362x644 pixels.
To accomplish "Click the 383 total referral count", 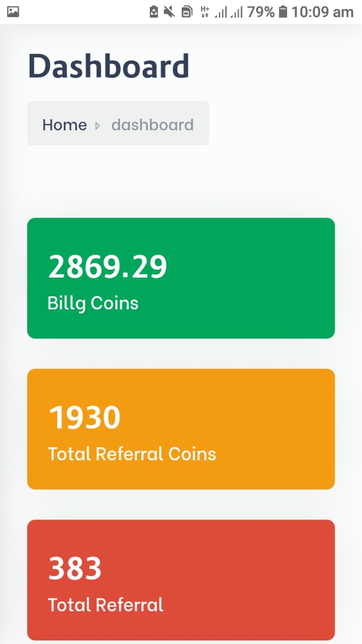I will pyautogui.click(x=75, y=568).
